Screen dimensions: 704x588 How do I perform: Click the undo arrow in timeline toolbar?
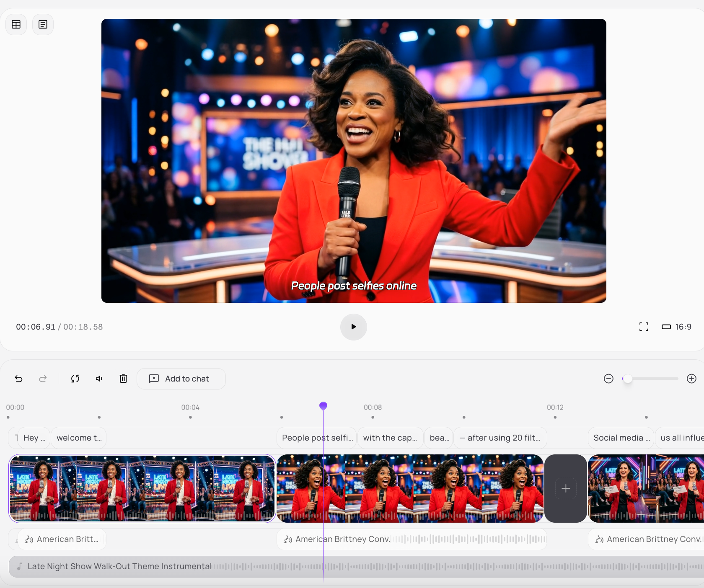point(19,379)
